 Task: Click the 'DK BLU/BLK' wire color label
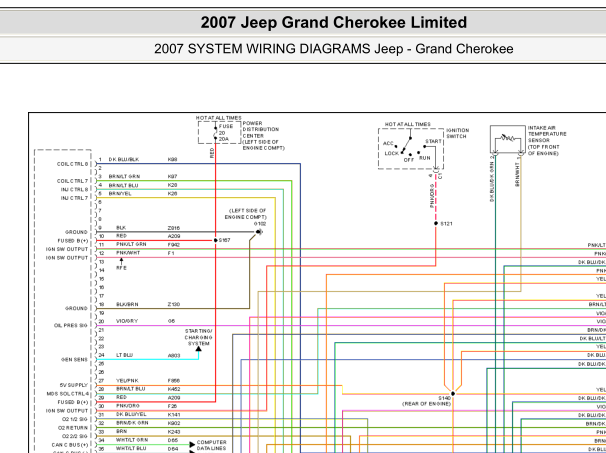(x=124, y=159)
